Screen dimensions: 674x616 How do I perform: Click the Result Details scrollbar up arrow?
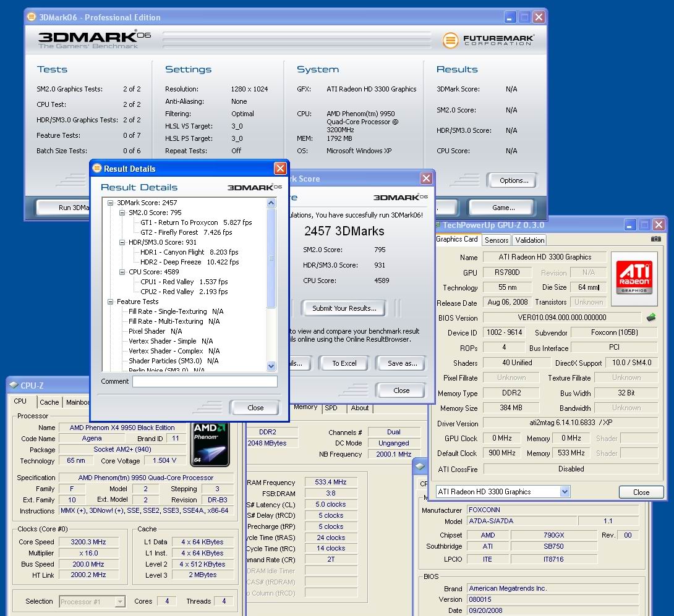click(x=271, y=203)
